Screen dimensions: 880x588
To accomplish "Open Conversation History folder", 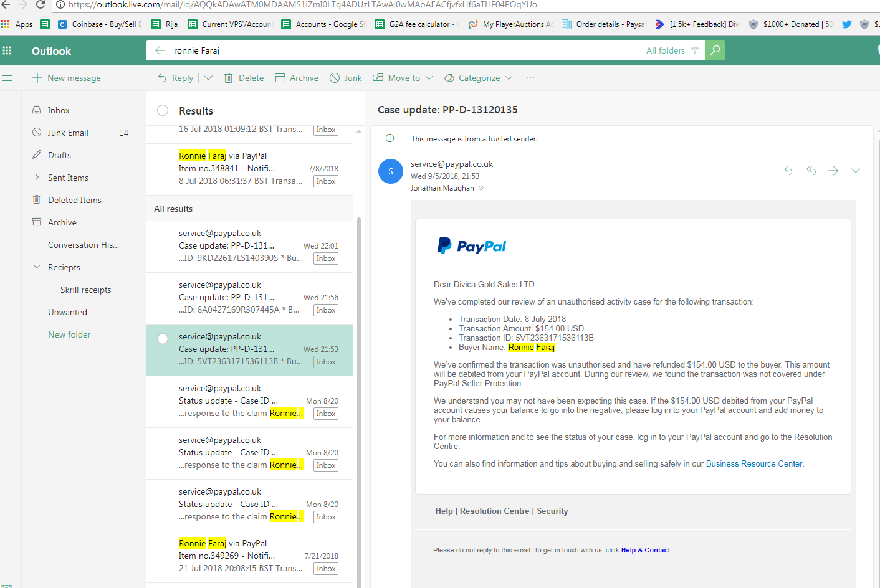I will pos(84,245).
